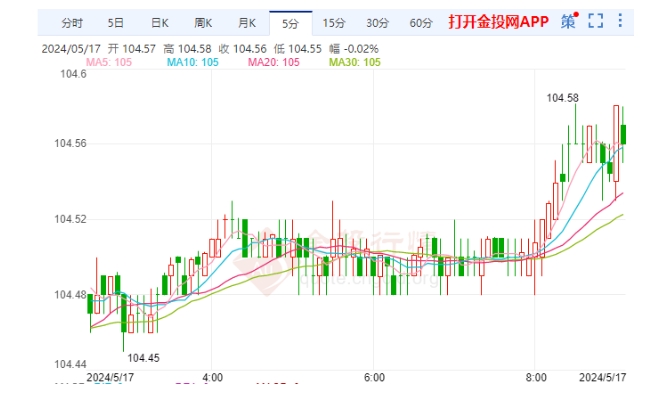Viewport: 666px width, 401px height.
Task: Open the 打开金投网APP link
Action: click(x=499, y=22)
